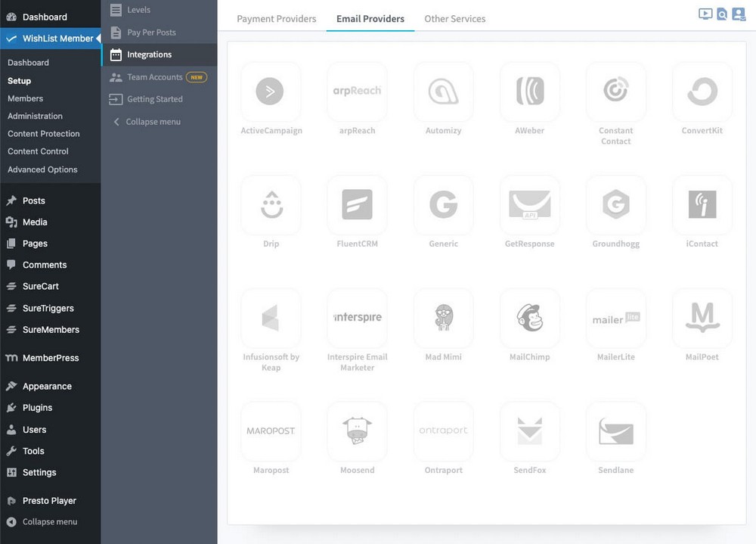Select the Moosend cow icon

[x=357, y=431]
